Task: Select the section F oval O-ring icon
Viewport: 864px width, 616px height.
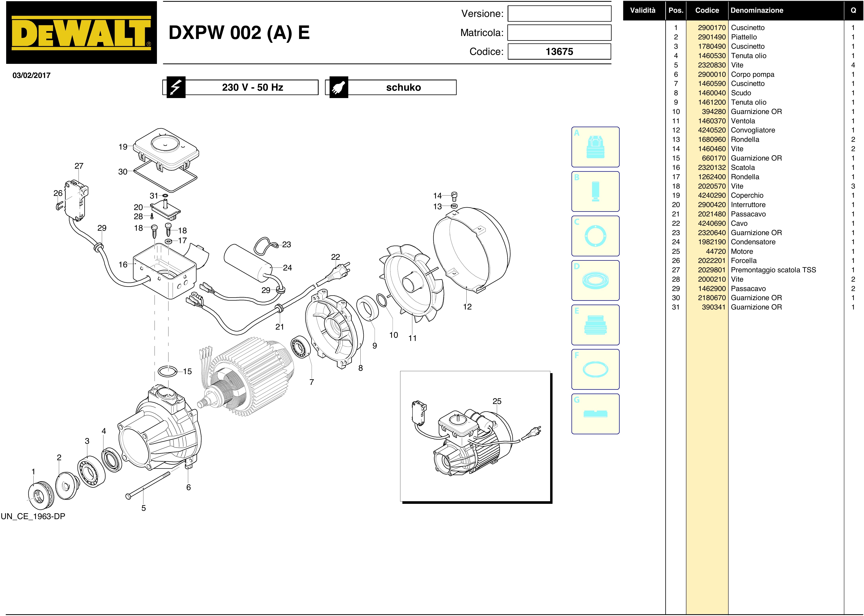Action: pos(595,369)
